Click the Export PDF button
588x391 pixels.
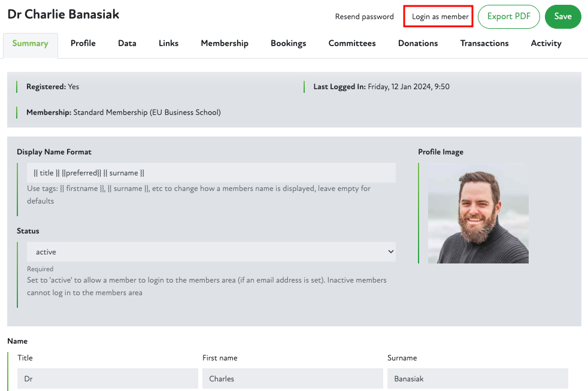click(508, 17)
